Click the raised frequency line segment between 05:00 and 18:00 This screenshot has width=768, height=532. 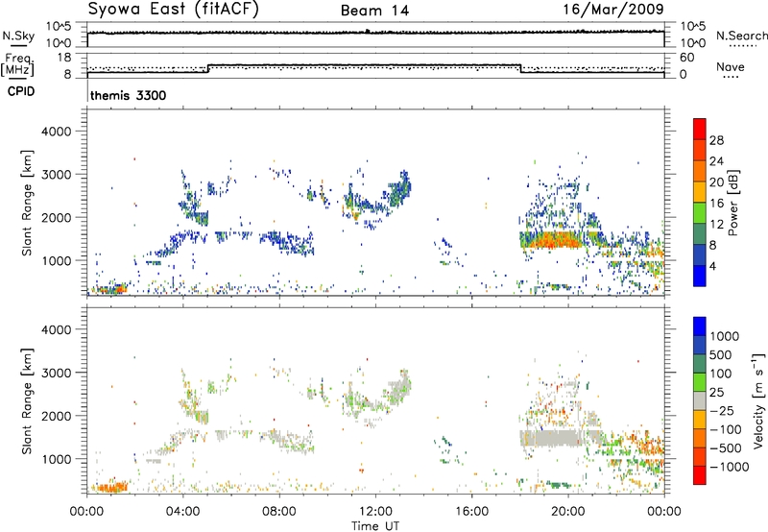tap(365, 65)
